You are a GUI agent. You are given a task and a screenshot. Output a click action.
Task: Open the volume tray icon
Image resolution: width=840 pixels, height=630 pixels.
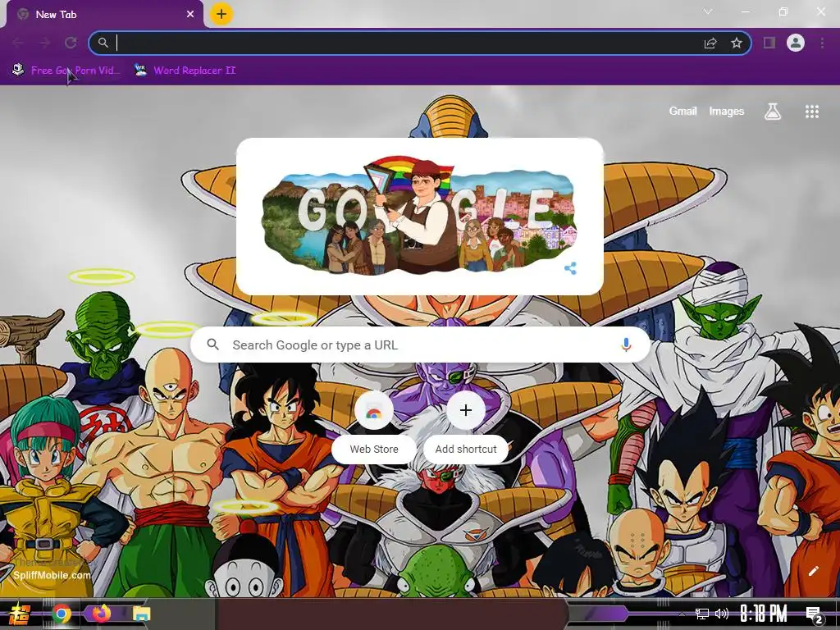click(722, 614)
